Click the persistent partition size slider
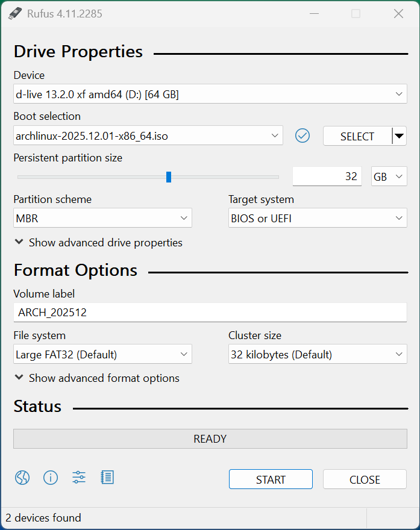The width and height of the screenshot is (420, 530). point(169,176)
